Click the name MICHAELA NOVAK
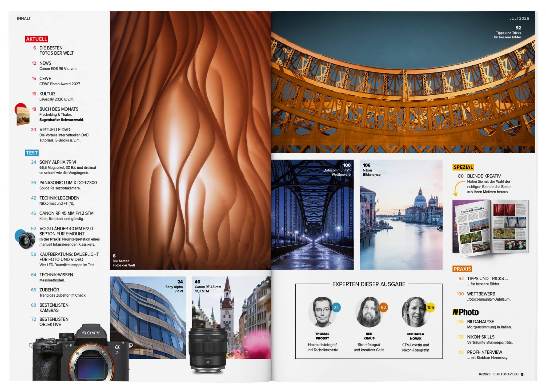546x392 pixels. (416, 336)
